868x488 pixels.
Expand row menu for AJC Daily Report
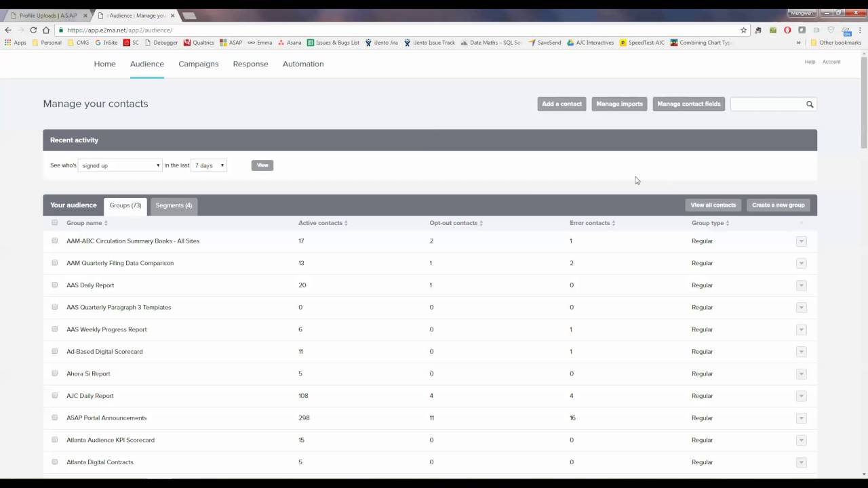tap(801, 396)
